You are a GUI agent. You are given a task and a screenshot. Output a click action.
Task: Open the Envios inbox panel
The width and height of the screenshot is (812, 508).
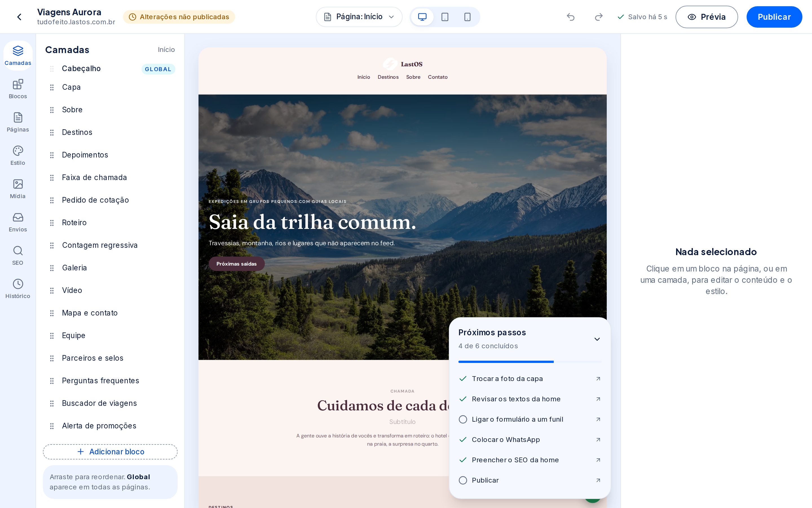[18, 222]
